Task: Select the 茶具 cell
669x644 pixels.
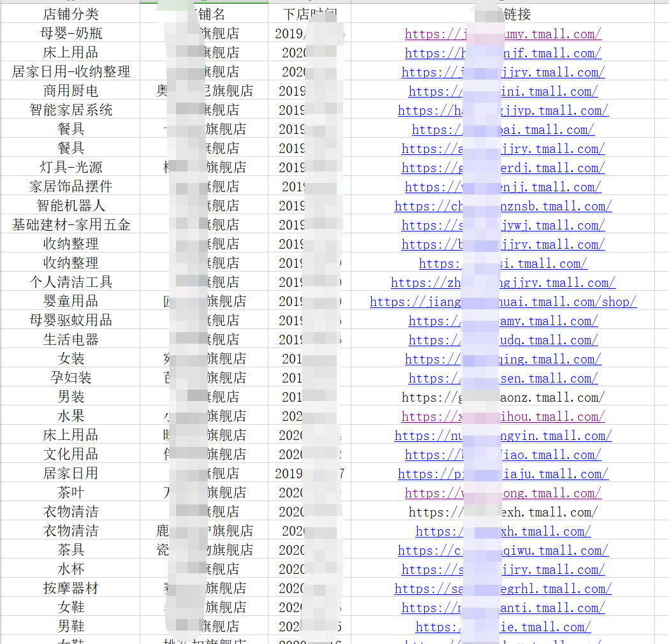Action: pos(70,550)
